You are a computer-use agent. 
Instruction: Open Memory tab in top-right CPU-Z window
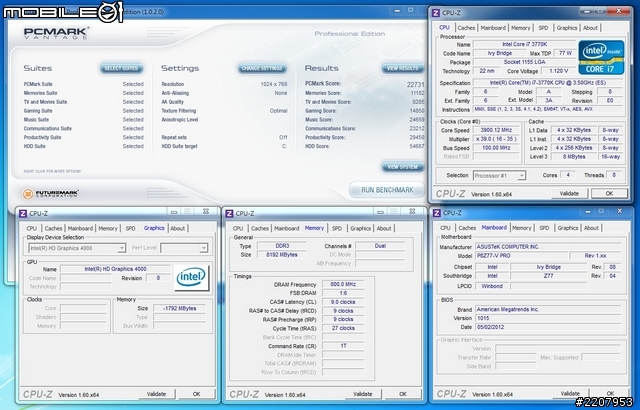click(521, 28)
